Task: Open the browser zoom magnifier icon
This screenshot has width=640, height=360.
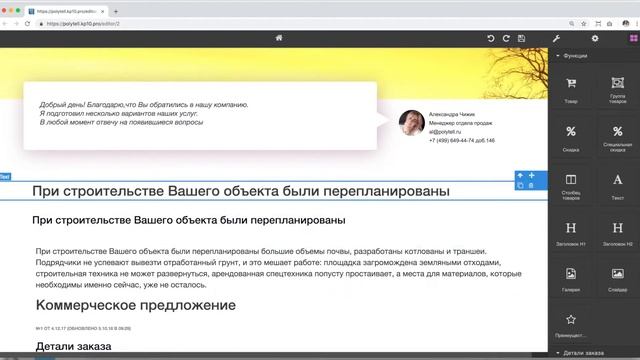Action: click(x=572, y=24)
